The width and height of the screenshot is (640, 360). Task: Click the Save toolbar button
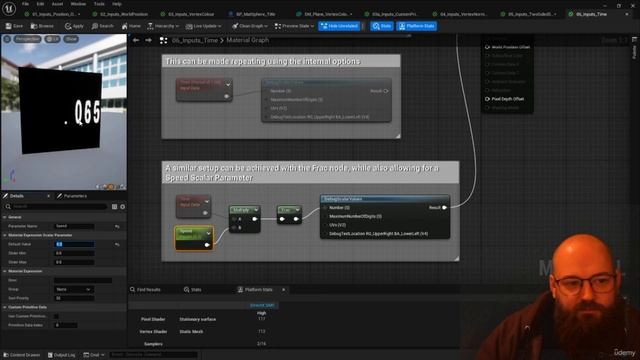[x=14, y=26]
